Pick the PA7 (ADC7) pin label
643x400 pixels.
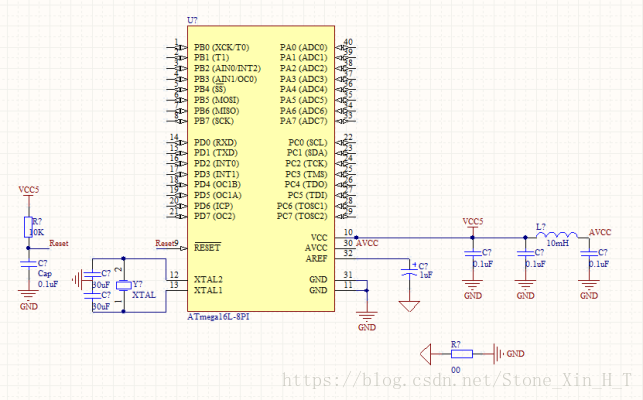pyautogui.click(x=304, y=121)
